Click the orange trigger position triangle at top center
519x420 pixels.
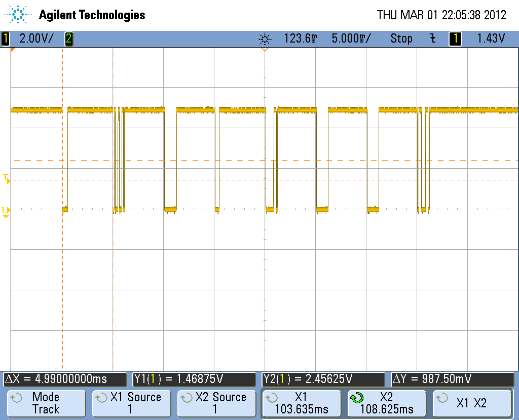point(264,49)
